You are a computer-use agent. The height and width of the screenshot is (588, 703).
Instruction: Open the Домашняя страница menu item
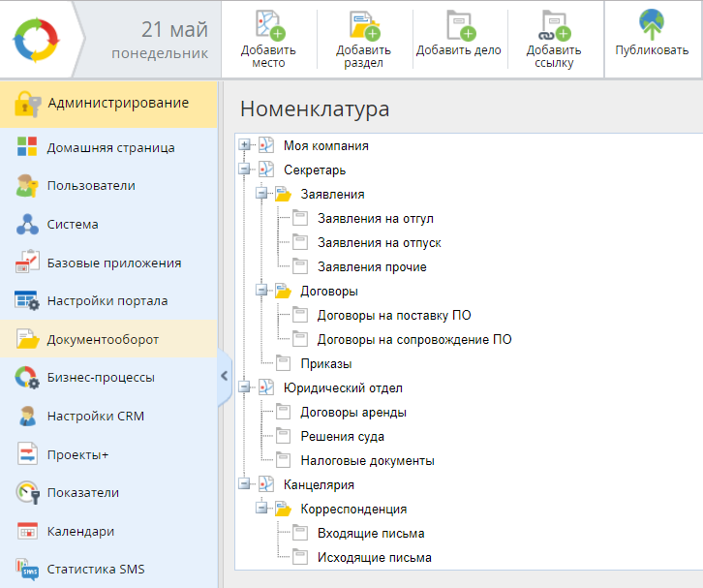click(108, 147)
